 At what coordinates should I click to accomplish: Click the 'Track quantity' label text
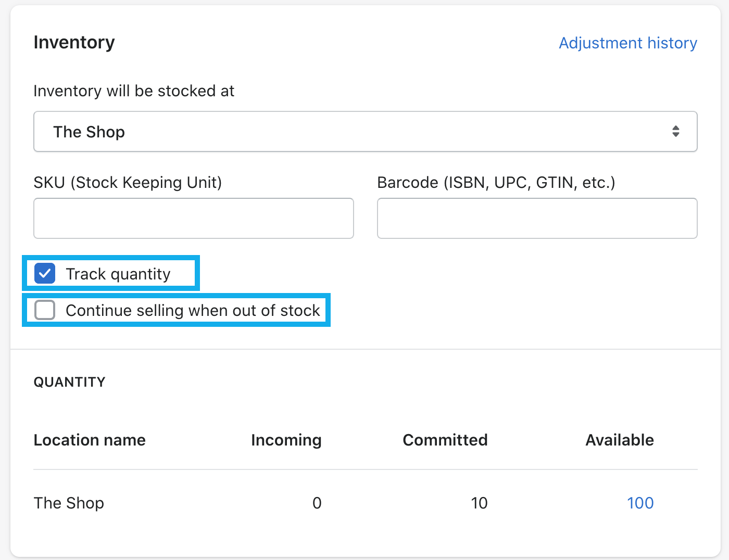(118, 274)
